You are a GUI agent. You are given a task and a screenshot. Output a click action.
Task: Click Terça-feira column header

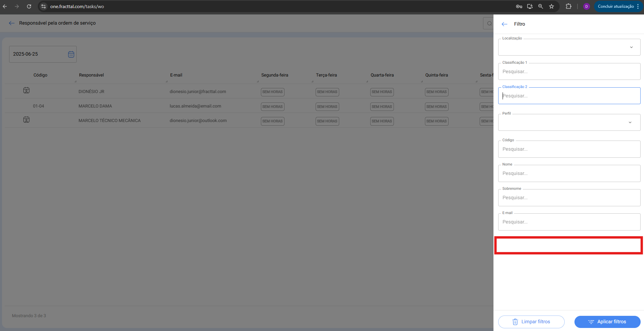click(326, 75)
